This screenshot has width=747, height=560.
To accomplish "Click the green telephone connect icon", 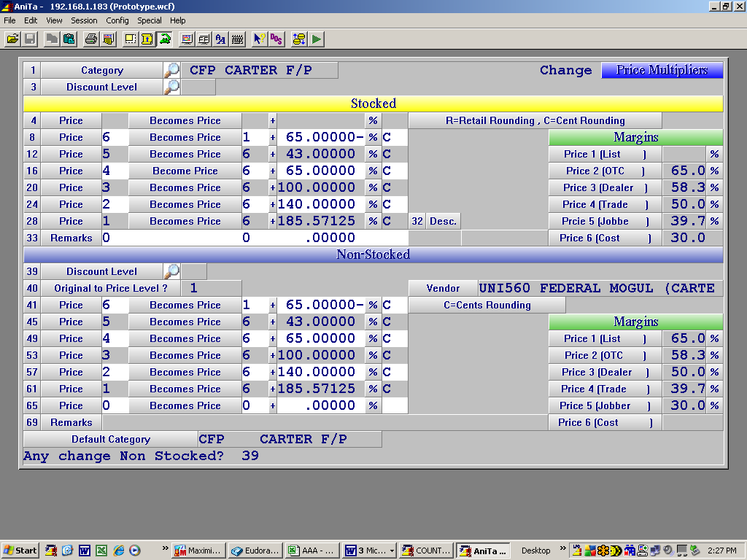I will pyautogui.click(x=165, y=39).
